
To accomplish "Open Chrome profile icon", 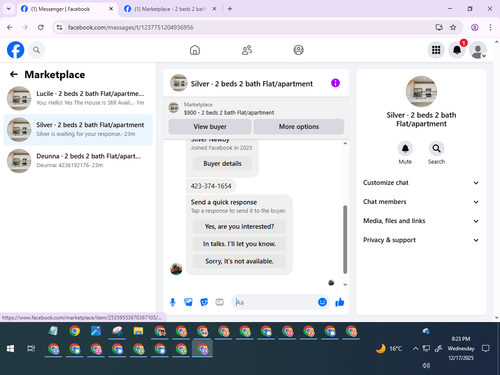I will (x=475, y=27).
